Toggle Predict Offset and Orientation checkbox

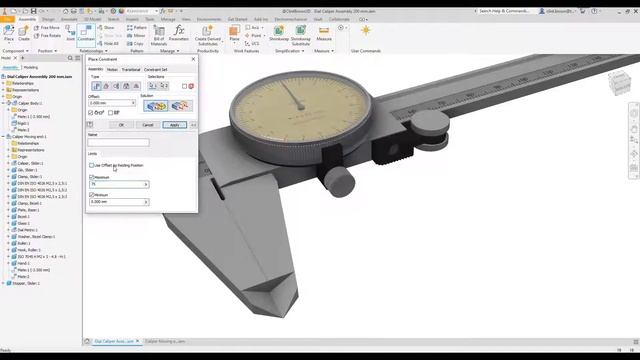[x=110, y=113]
